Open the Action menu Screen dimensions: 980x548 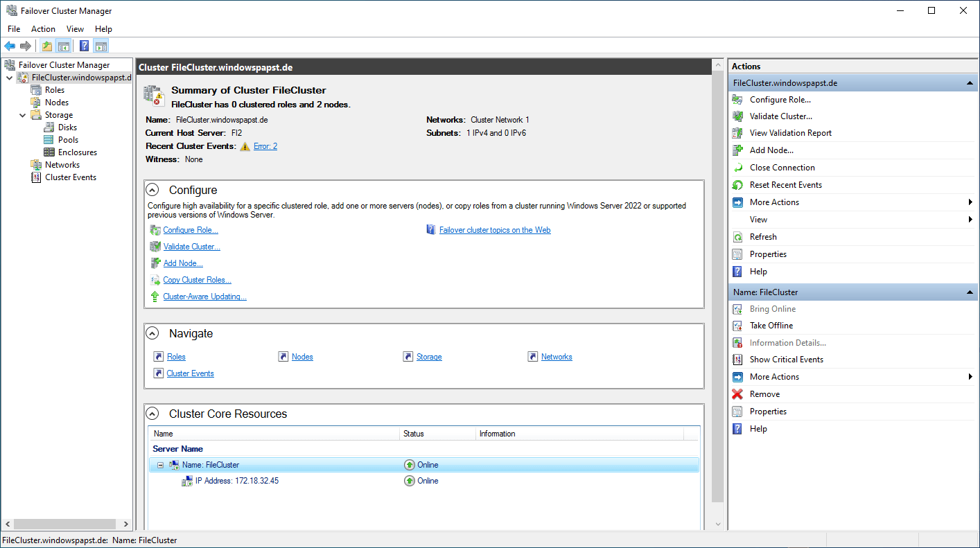click(x=43, y=29)
